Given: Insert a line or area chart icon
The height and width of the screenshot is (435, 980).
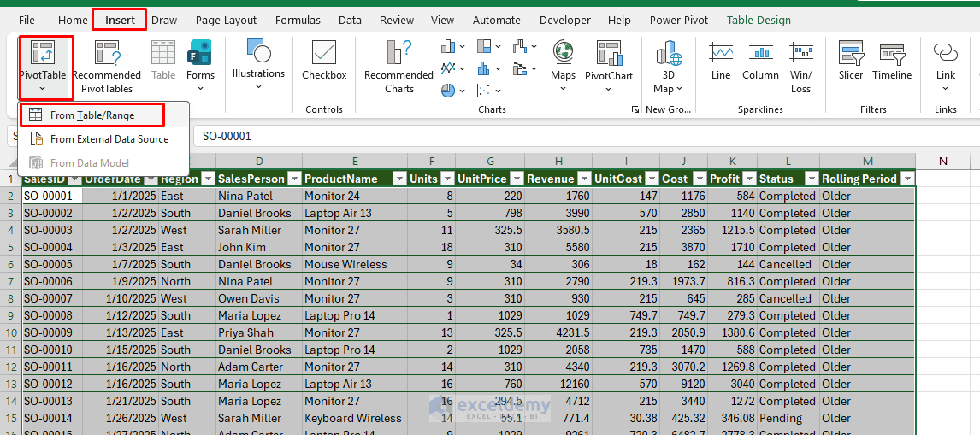Looking at the screenshot, I should pyautogui.click(x=449, y=68).
